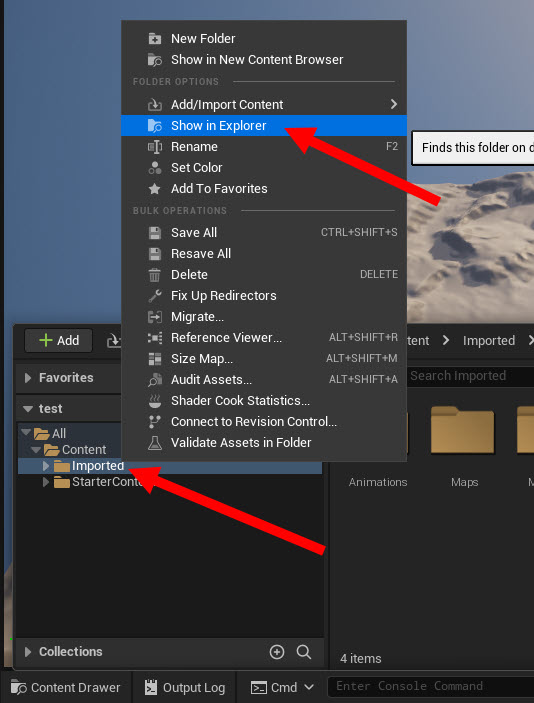Screen dimensions: 534x703
Task: Click the Migrate arrow icon
Action: click(x=155, y=317)
